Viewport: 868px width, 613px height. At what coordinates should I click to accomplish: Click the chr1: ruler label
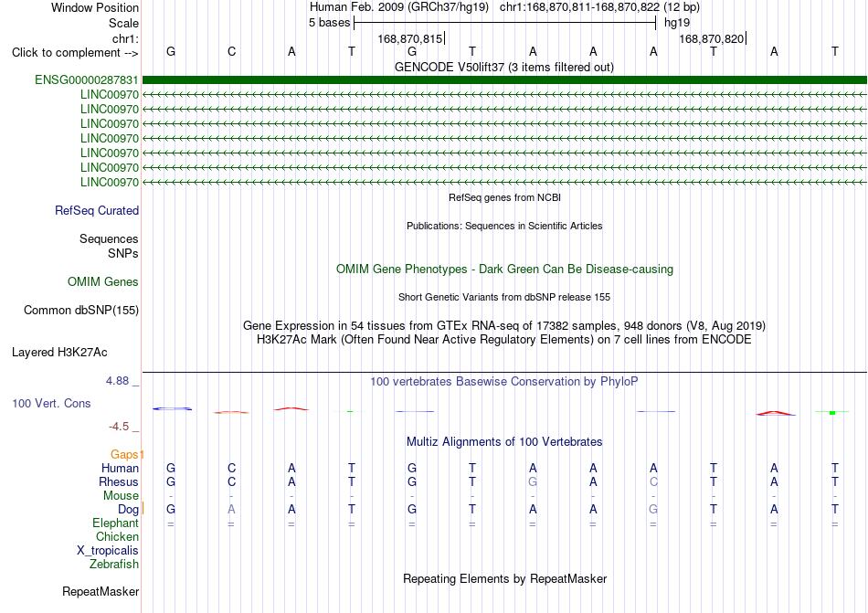click(x=126, y=38)
